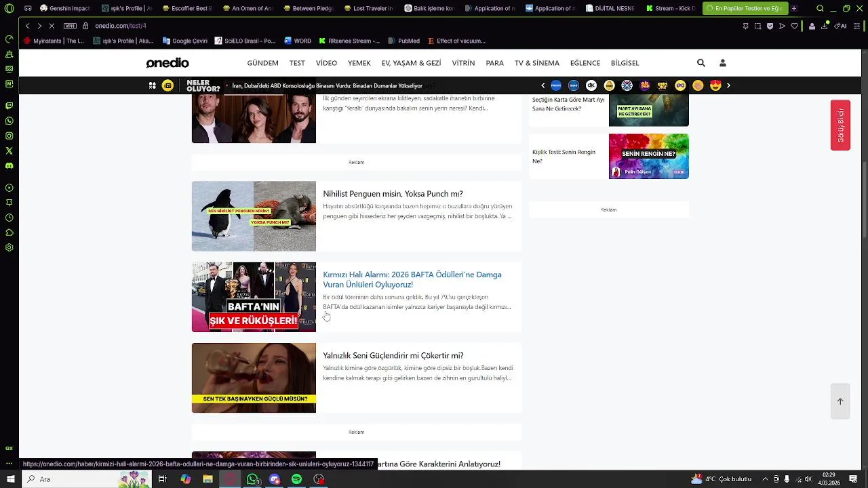Open the ad blocker shield icon
Viewport: 868px width, 488px height.
[x=770, y=26]
